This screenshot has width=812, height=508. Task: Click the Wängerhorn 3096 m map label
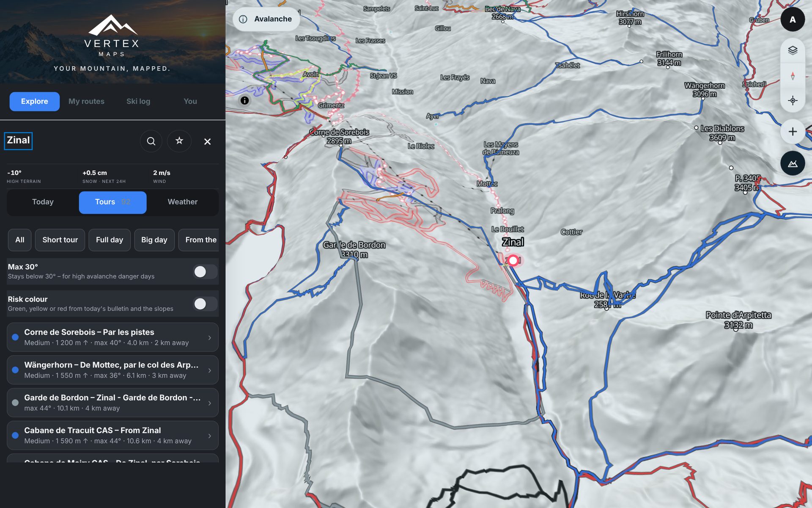(705, 90)
